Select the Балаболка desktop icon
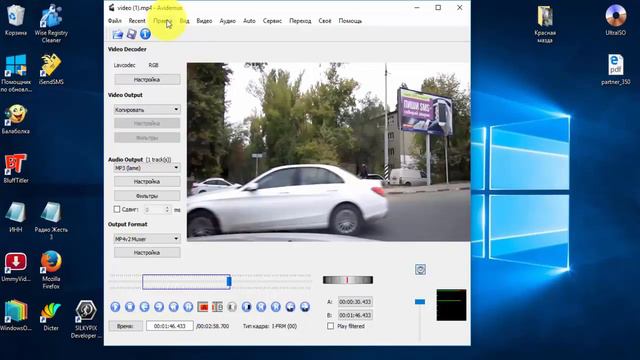This screenshot has height=360, width=640. point(16,119)
